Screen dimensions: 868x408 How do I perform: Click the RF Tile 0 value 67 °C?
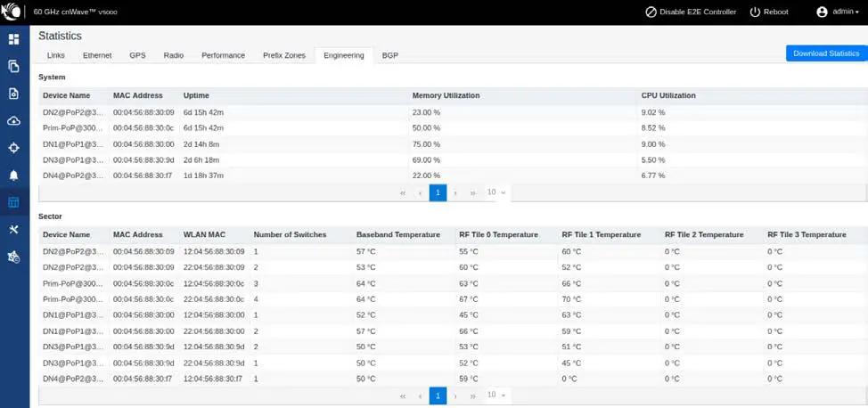tap(469, 299)
